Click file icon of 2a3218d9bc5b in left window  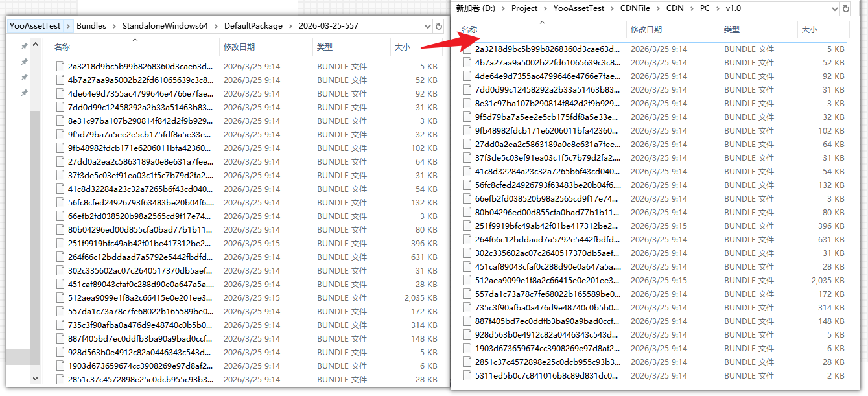pyautogui.click(x=60, y=66)
